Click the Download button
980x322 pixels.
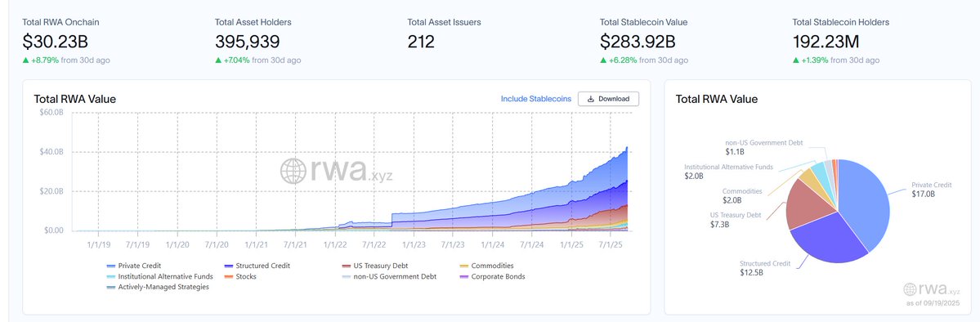[x=608, y=99]
